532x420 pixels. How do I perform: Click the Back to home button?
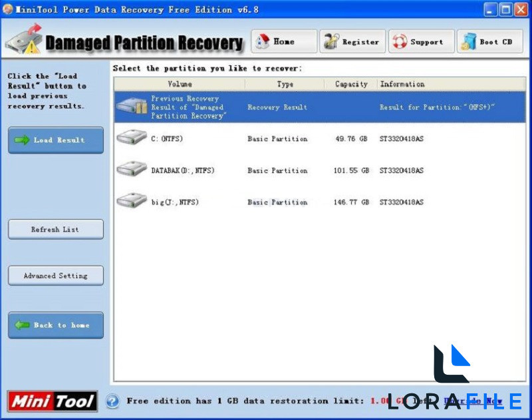[x=56, y=325]
